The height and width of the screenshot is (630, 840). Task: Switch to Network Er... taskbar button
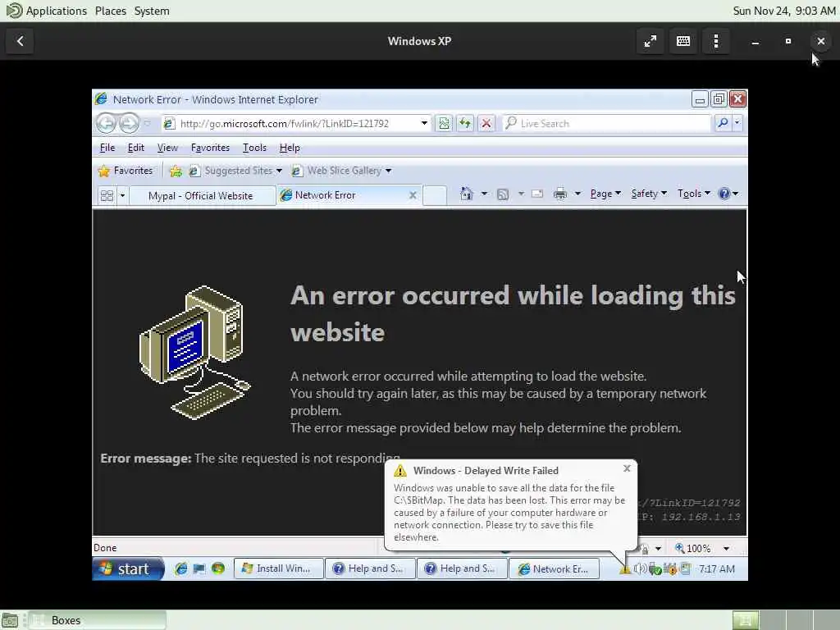554,569
